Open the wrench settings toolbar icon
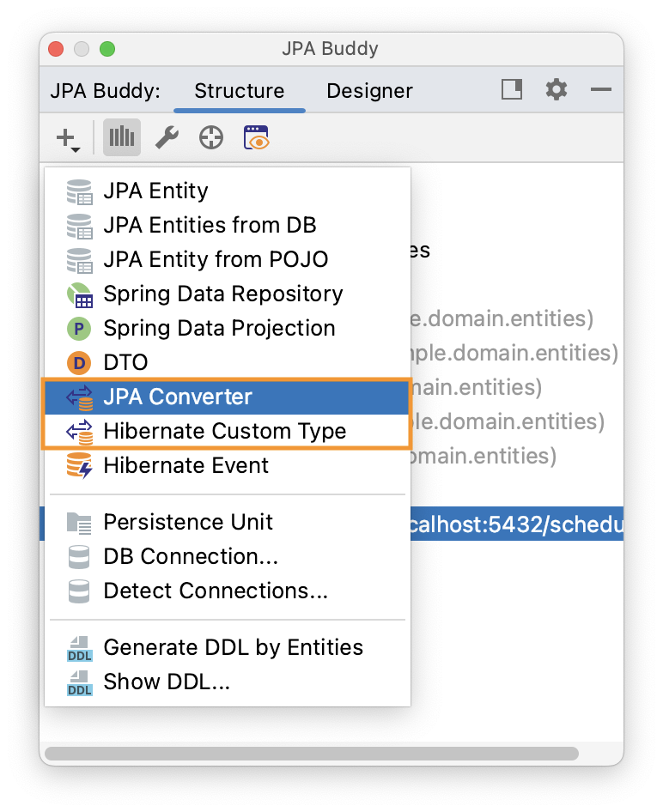The image size is (663, 812). 166,137
